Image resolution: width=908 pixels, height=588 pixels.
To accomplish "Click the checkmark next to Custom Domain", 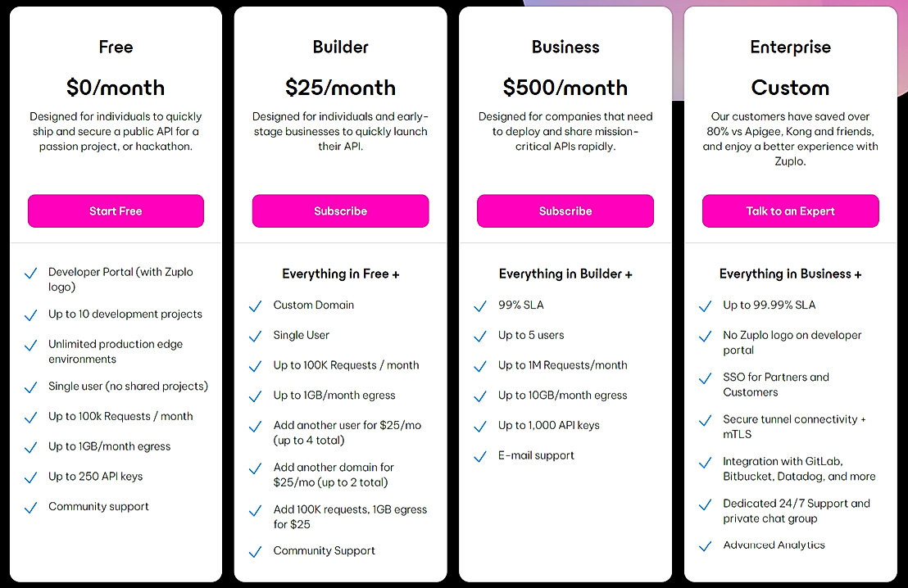I will (x=255, y=305).
